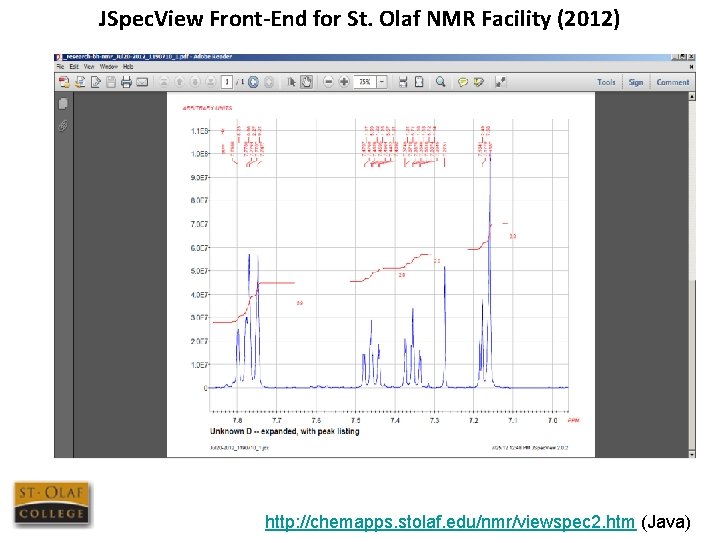
Task: Click the Print icon
Action: [126, 82]
